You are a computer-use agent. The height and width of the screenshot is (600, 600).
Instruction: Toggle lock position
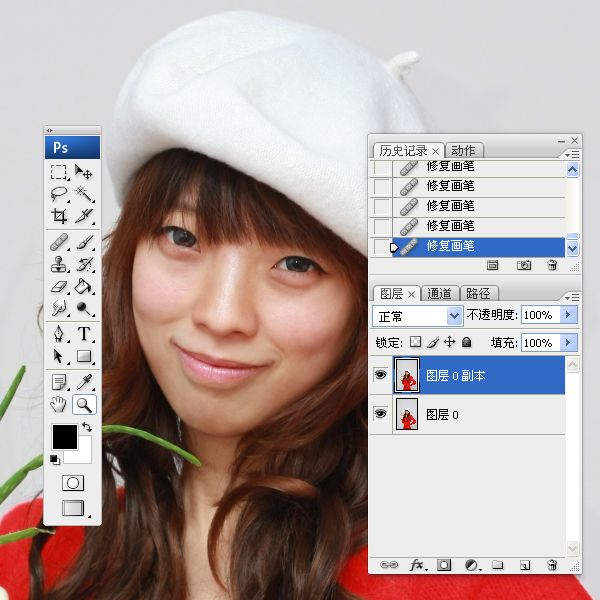(x=450, y=342)
